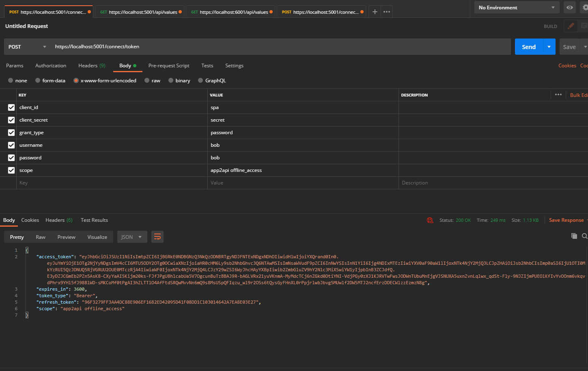Open a new request tab with plus icon

tap(374, 11)
